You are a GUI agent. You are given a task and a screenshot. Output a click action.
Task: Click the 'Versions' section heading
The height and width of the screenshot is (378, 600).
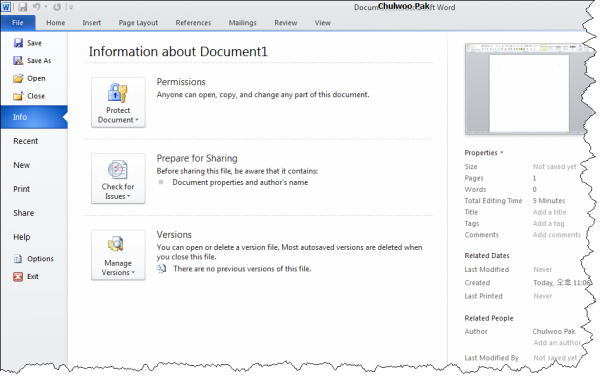coord(174,235)
